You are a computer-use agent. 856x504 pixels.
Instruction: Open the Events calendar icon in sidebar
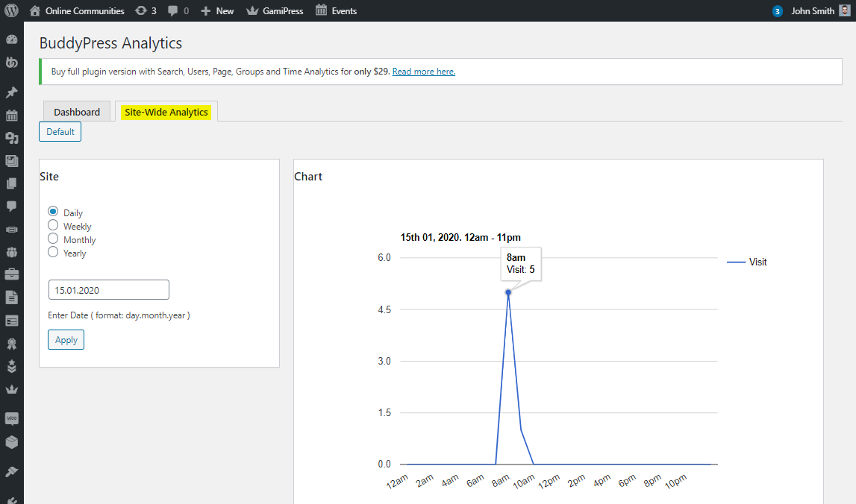click(x=11, y=116)
